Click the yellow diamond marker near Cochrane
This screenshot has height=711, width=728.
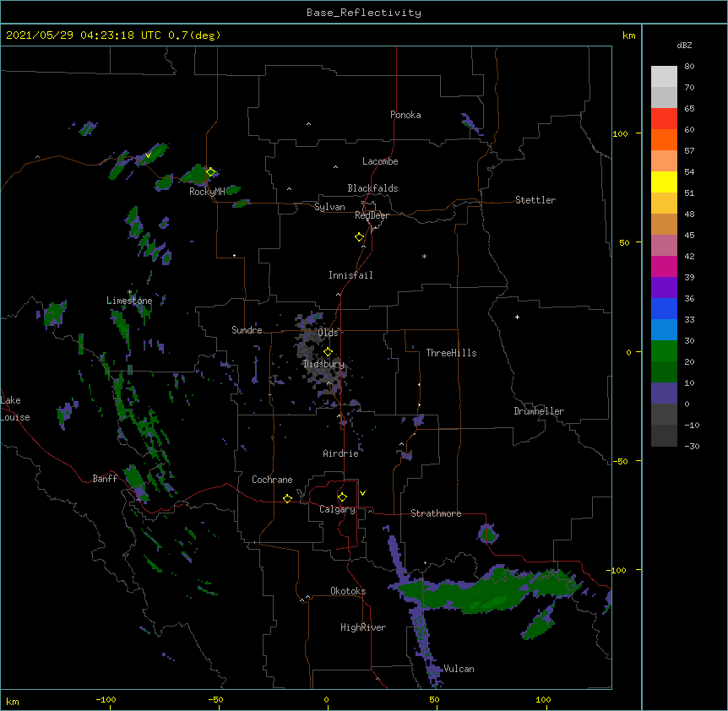pyautogui.click(x=287, y=498)
